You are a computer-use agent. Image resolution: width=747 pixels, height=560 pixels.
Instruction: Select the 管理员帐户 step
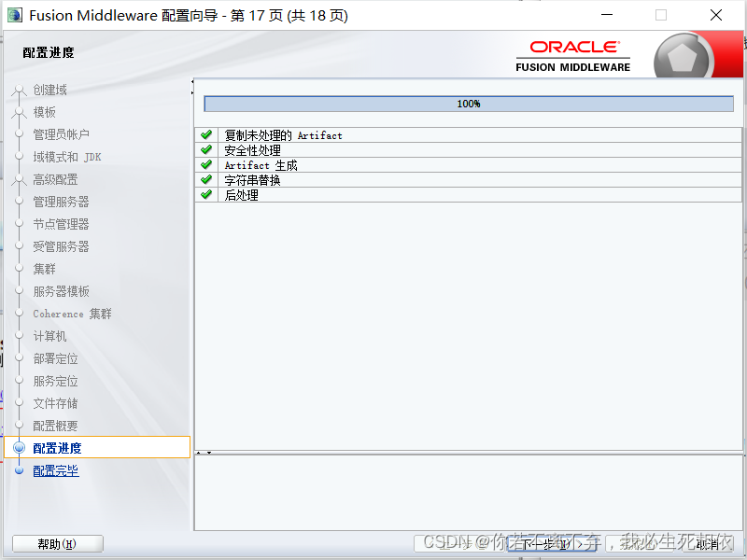(61, 134)
